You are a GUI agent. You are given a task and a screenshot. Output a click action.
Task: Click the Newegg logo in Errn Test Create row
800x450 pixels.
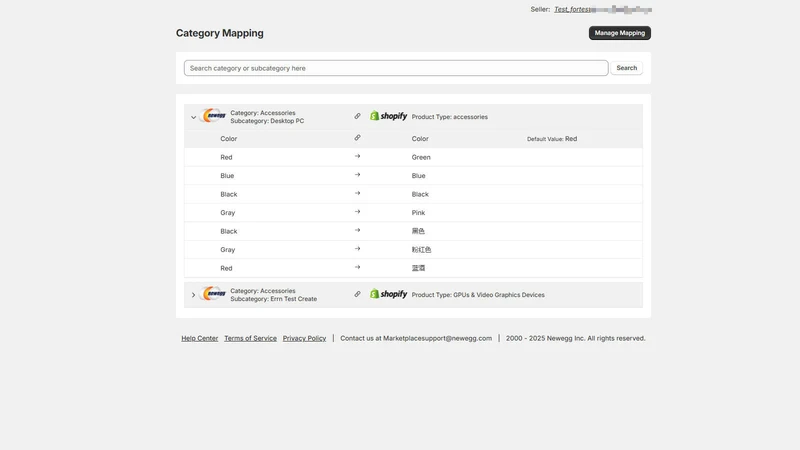[x=213, y=293]
